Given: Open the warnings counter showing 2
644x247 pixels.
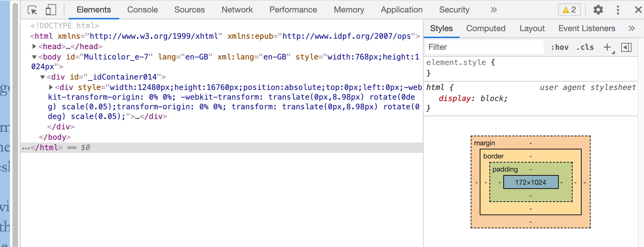Looking at the screenshot, I should pyautogui.click(x=569, y=10).
